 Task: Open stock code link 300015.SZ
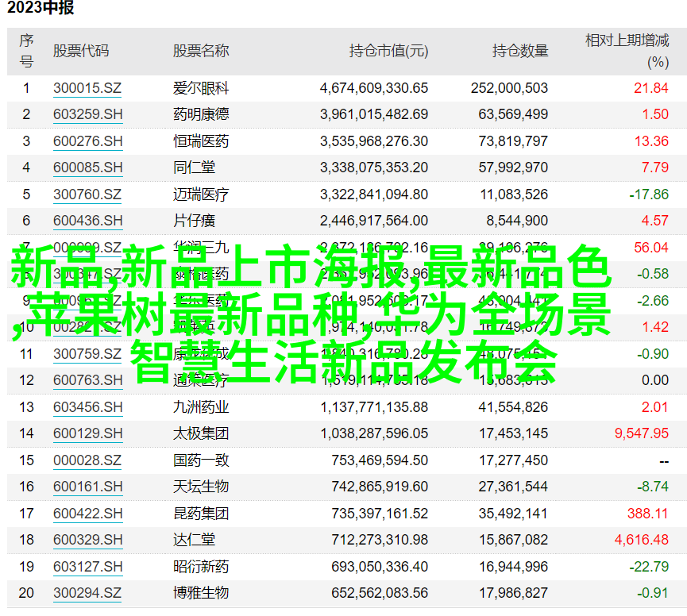pos(87,88)
